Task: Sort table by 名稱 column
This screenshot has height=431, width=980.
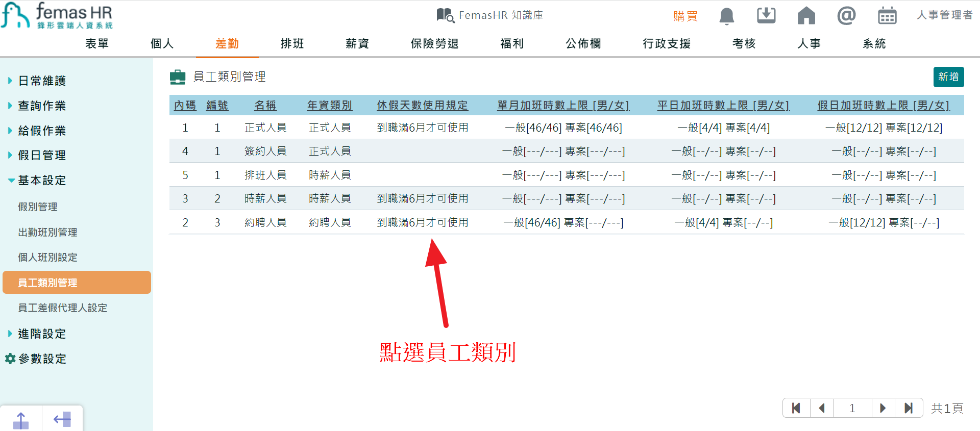Action: coord(265,105)
